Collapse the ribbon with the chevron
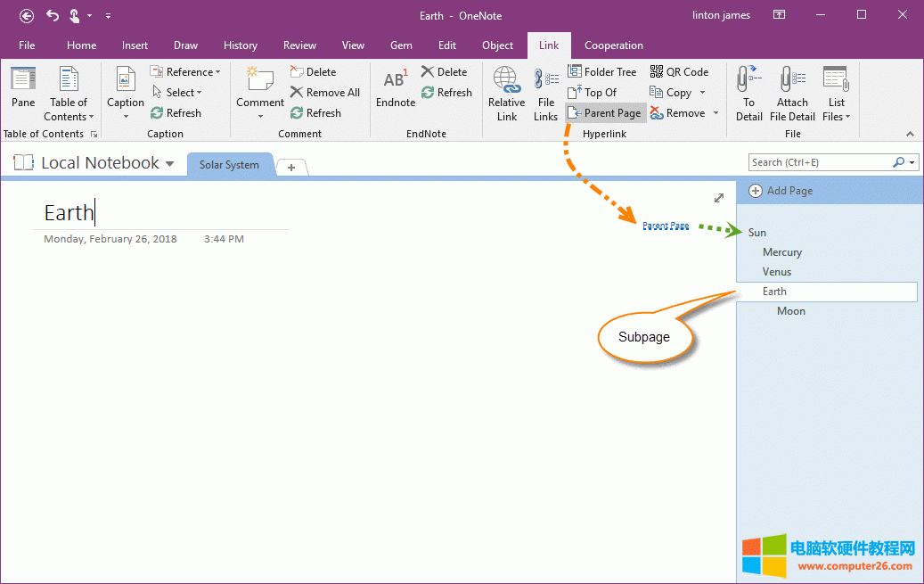 coord(910,134)
